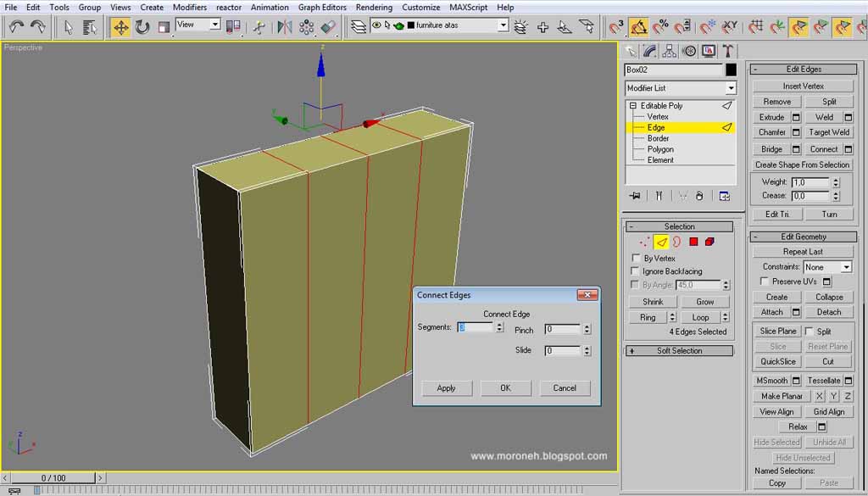The image size is (868, 496).
Task: Click the black object color swatch
Action: tap(731, 70)
